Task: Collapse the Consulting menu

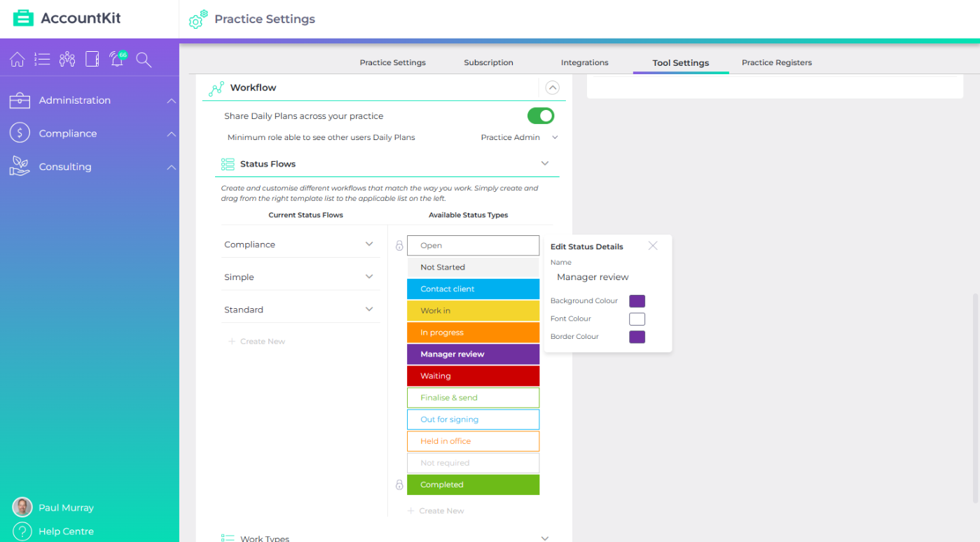Action: click(x=172, y=167)
